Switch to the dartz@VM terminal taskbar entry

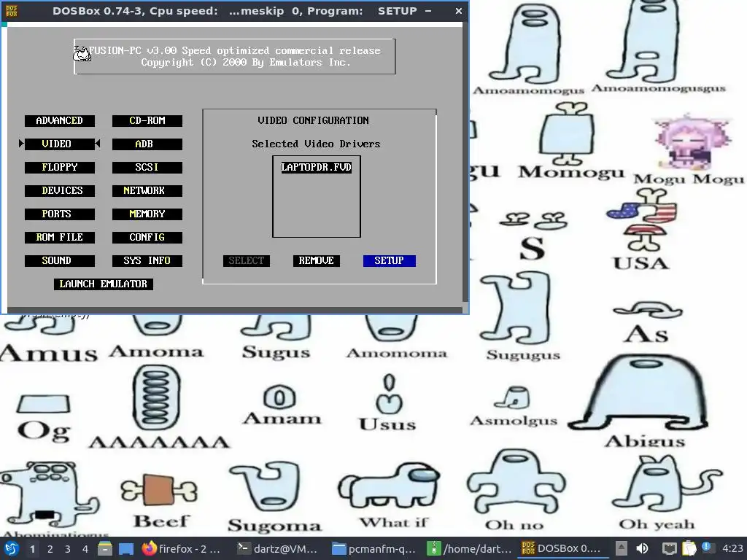(x=277, y=549)
